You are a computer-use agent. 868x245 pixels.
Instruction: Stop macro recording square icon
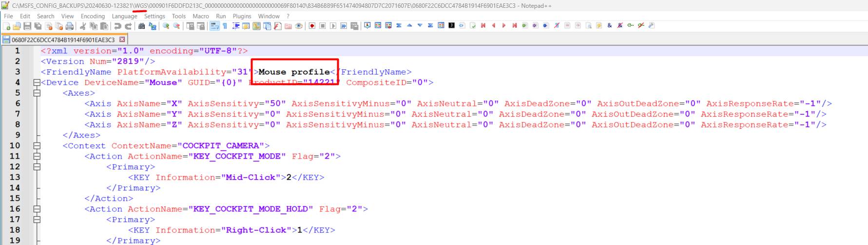(x=322, y=26)
